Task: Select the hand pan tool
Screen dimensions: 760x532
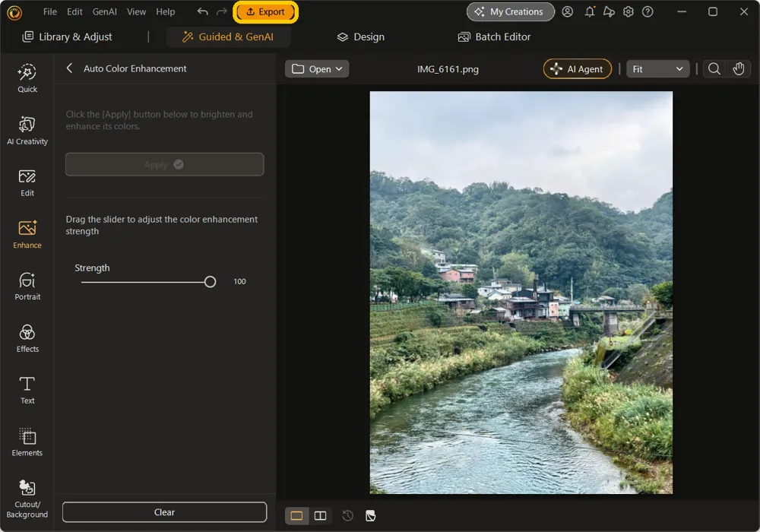Action: pyautogui.click(x=738, y=69)
